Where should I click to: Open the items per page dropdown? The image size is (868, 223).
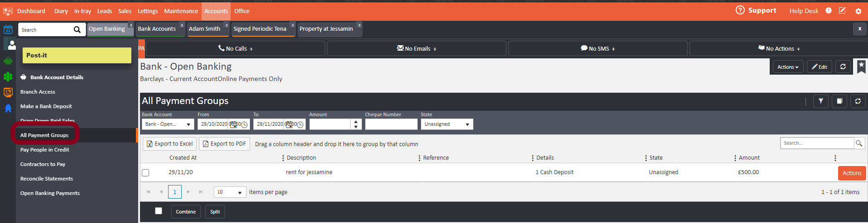(240, 192)
